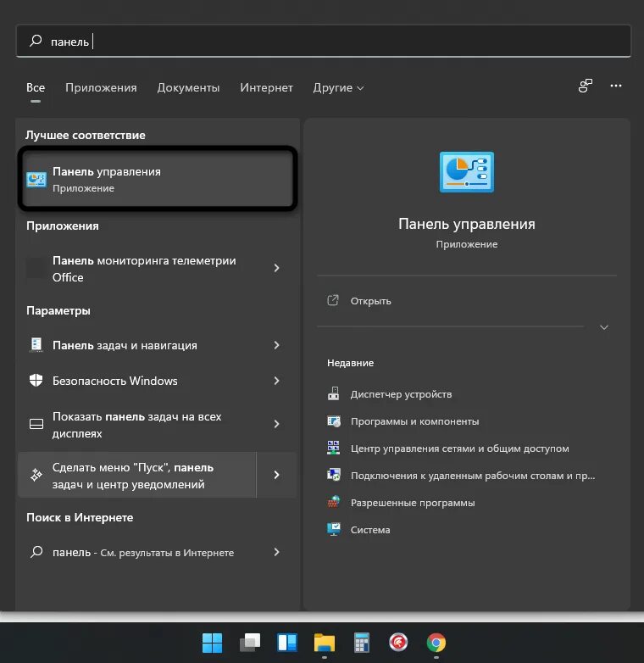Click the firewall icon beside Разрешенные программы
Screen dimensions: 644x663
coord(333,502)
